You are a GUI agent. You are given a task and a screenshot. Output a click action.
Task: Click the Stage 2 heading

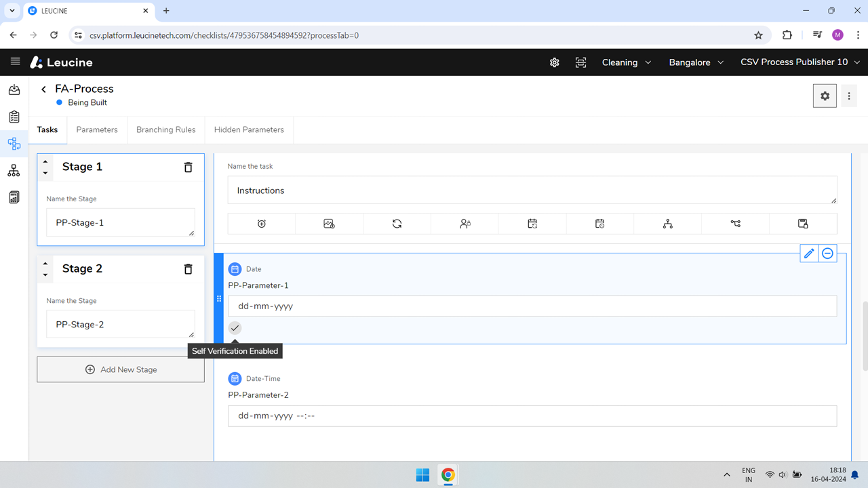click(82, 268)
